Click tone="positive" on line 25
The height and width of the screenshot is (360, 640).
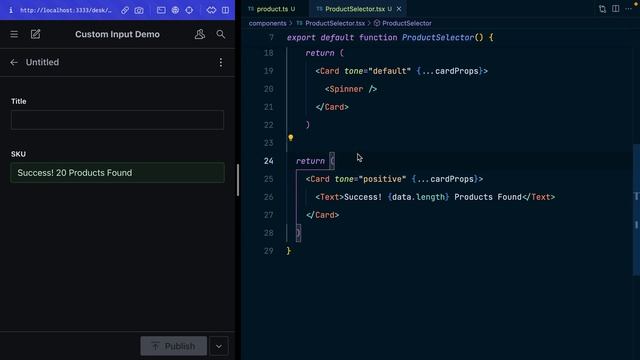370,179
